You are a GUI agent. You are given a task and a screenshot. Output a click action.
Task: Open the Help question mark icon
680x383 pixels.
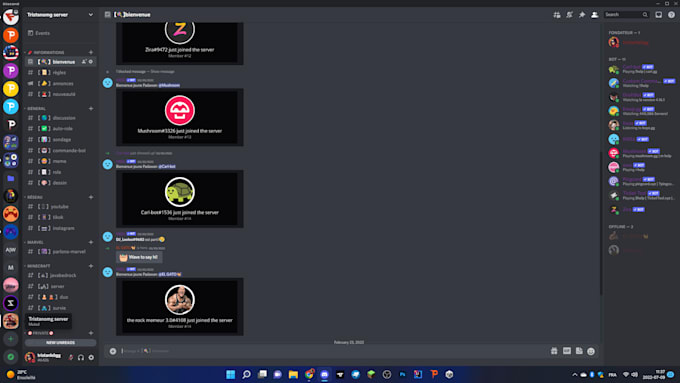pyautogui.click(x=671, y=15)
